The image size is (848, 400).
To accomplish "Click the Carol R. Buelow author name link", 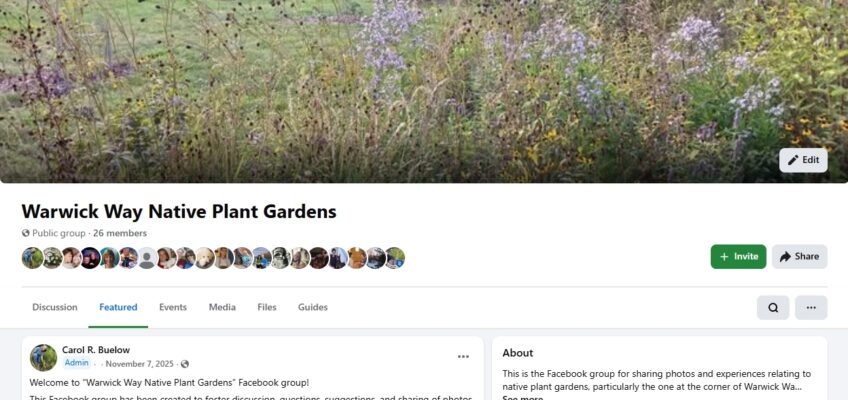I will 96,350.
